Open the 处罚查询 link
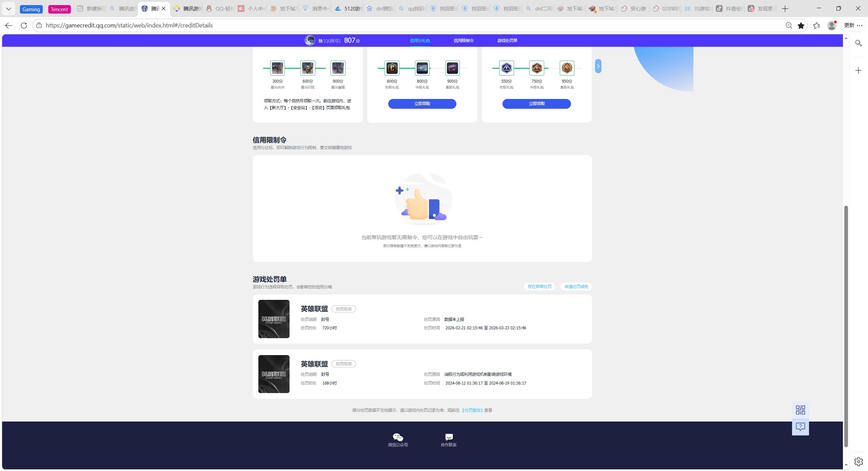Screen dimensions: 868x471 click(472, 410)
